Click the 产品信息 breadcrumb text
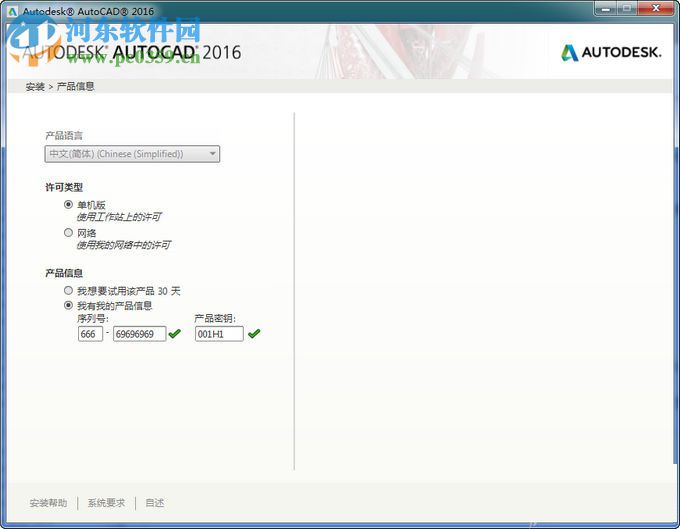 tap(76, 86)
